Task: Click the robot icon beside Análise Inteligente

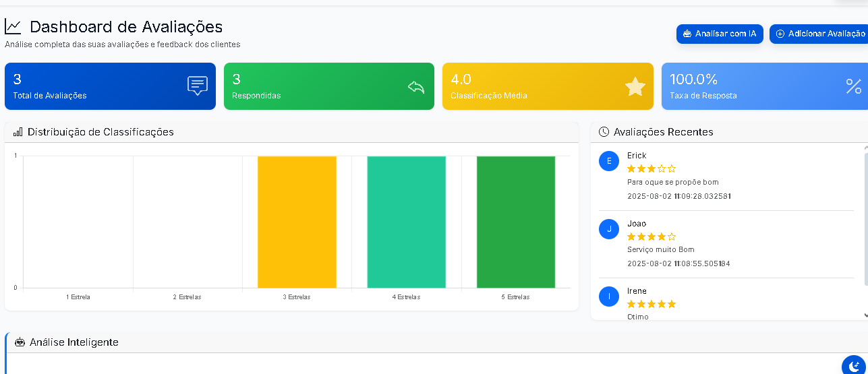Action: click(20, 342)
